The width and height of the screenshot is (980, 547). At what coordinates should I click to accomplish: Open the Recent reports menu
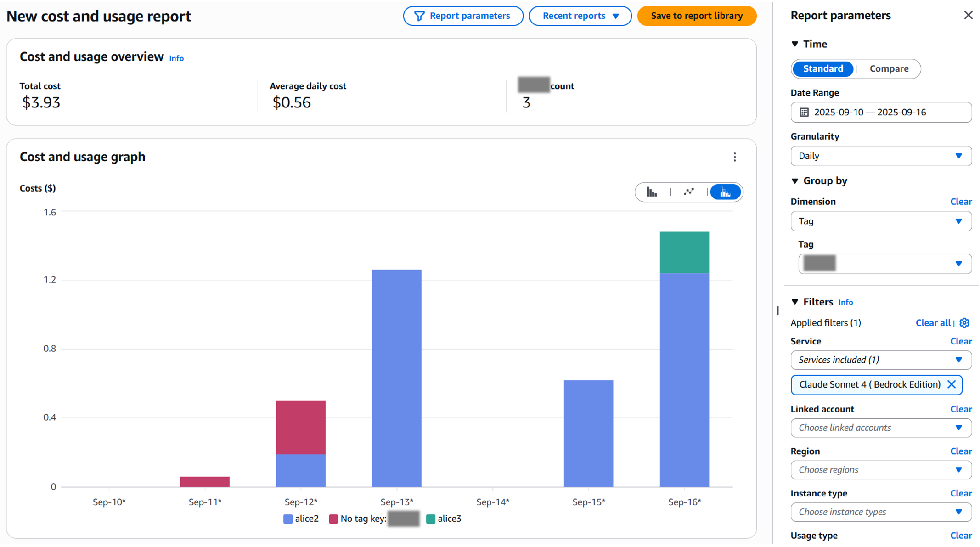click(x=580, y=16)
